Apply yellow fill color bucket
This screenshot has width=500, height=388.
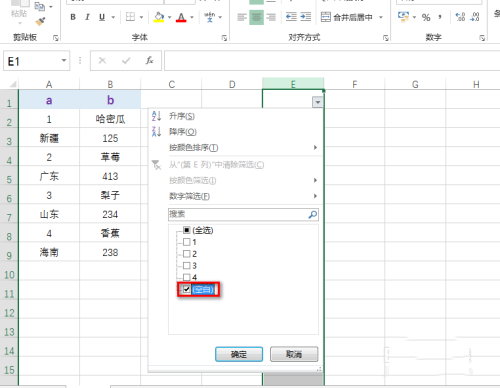coord(159,17)
